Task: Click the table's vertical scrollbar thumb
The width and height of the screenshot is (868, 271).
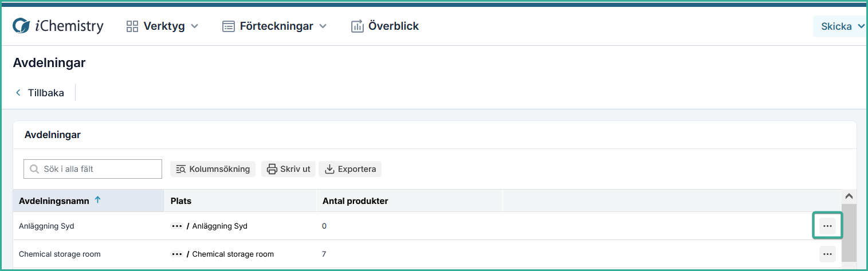Action: [x=849, y=232]
